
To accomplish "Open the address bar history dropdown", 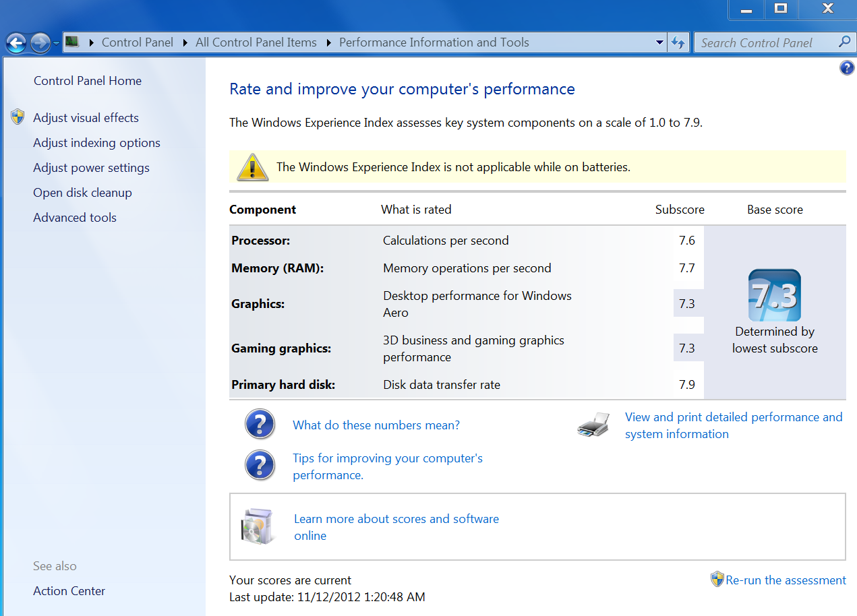I will click(x=659, y=42).
